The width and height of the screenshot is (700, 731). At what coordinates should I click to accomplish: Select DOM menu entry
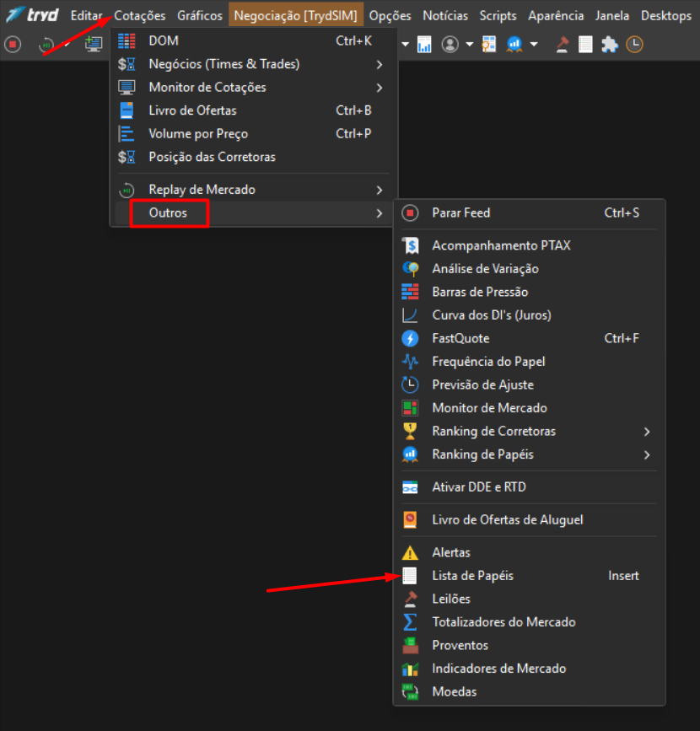coord(254,40)
